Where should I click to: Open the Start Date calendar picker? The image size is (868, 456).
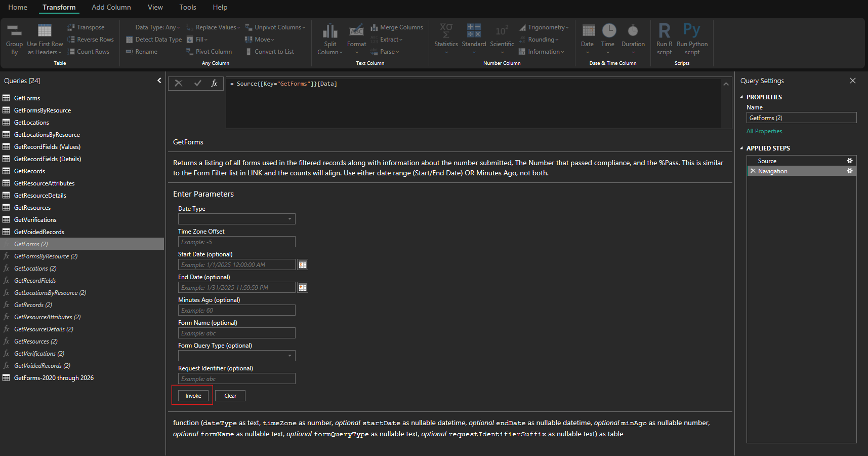click(303, 265)
